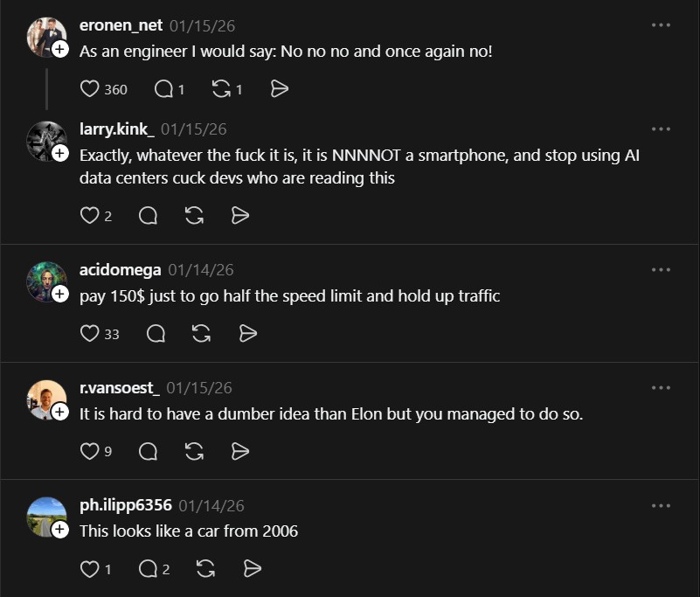Follow acidomega via avatar plus badge
The width and height of the screenshot is (700, 597).
click(60, 295)
